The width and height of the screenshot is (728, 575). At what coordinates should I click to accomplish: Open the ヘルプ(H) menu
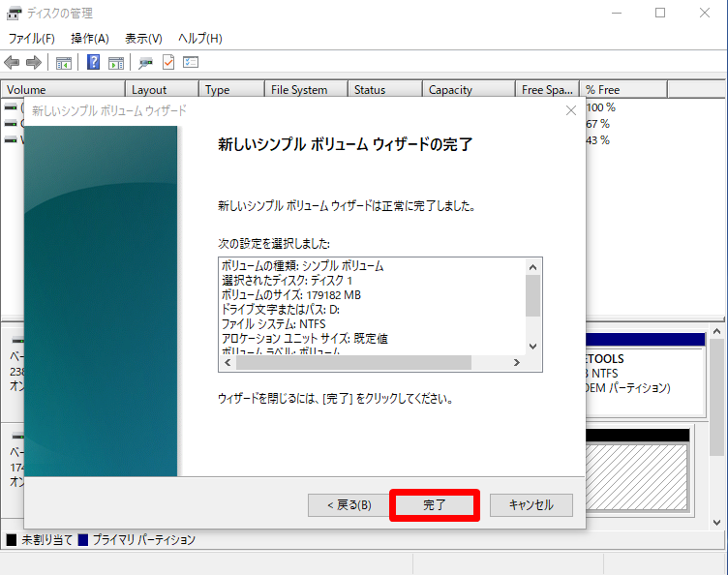coord(200,38)
